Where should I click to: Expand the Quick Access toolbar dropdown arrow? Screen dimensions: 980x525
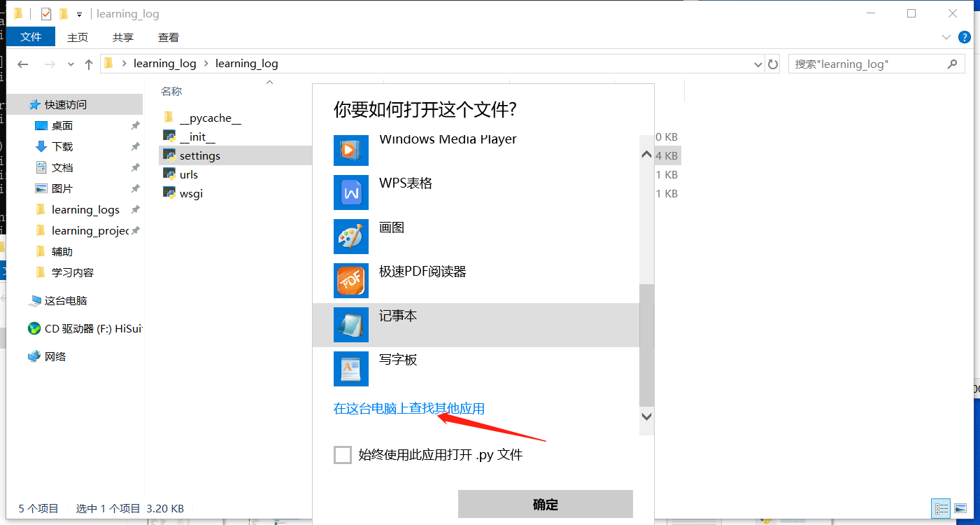click(80, 13)
